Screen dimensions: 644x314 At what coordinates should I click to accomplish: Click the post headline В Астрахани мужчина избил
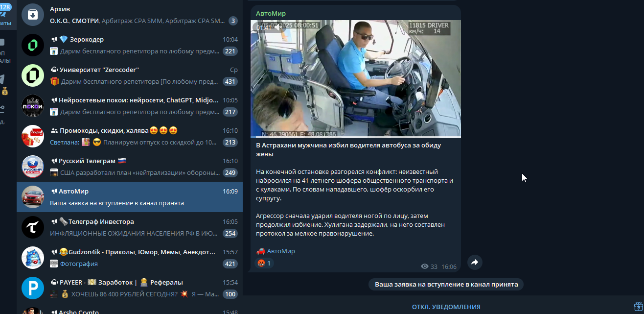tap(348, 149)
